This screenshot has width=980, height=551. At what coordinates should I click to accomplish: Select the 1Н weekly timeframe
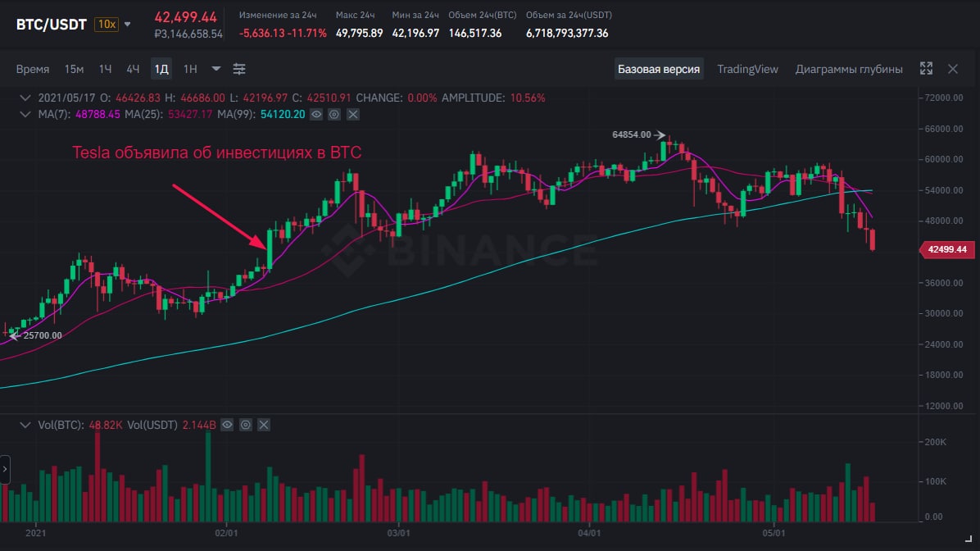[x=190, y=69]
